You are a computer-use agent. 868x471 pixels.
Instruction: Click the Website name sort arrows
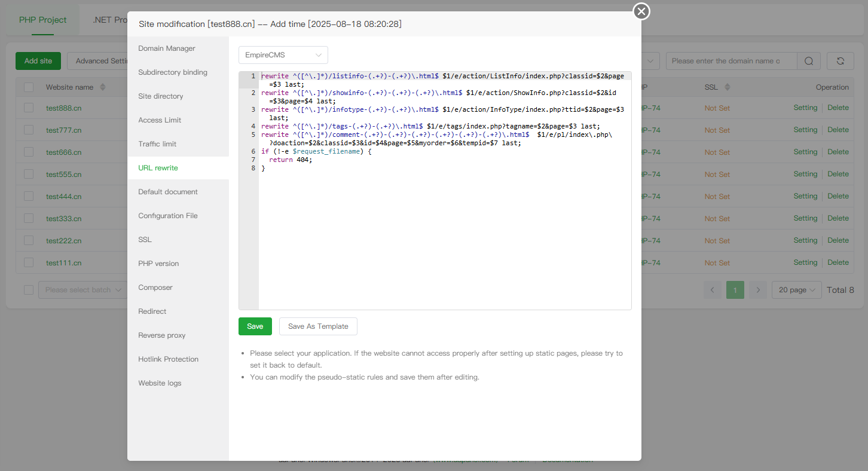point(102,87)
